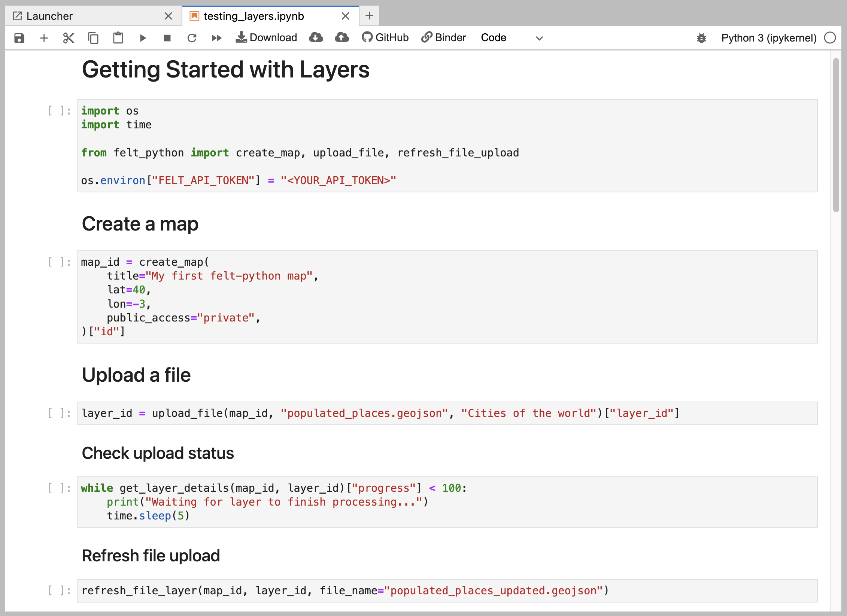
Task: Restart kernel and run all cells
Action: click(217, 38)
